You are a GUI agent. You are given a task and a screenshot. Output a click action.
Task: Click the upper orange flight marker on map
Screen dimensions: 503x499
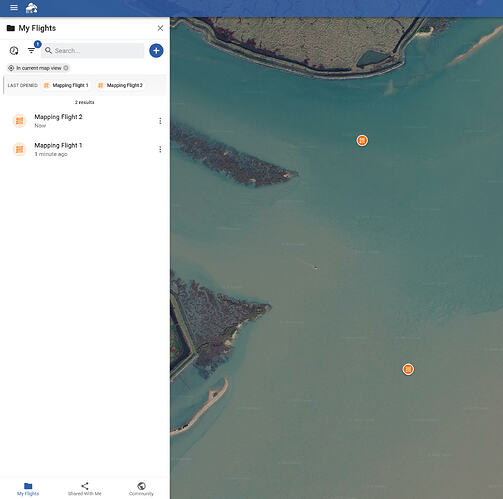(x=362, y=140)
